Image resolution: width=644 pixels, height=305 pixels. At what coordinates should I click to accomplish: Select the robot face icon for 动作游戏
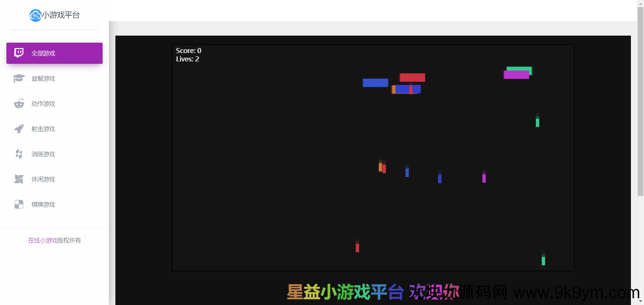pyautogui.click(x=19, y=103)
